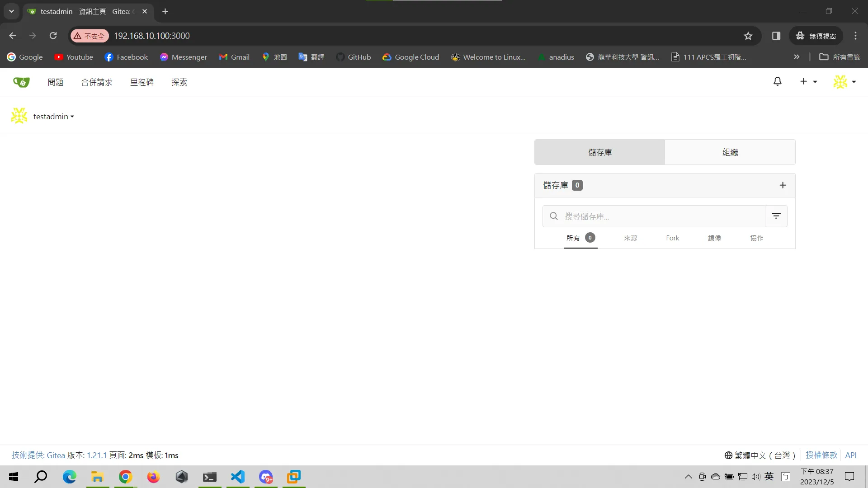The width and height of the screenshot is (868, 488).
Task: Open 探索 in the top navigation
Action: (x=179, y=82)
